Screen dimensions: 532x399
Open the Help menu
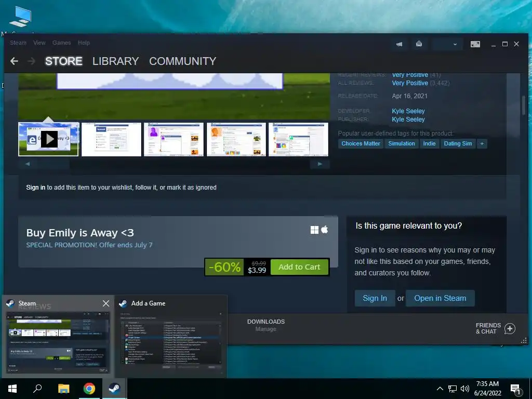click(x=84, y=43)
